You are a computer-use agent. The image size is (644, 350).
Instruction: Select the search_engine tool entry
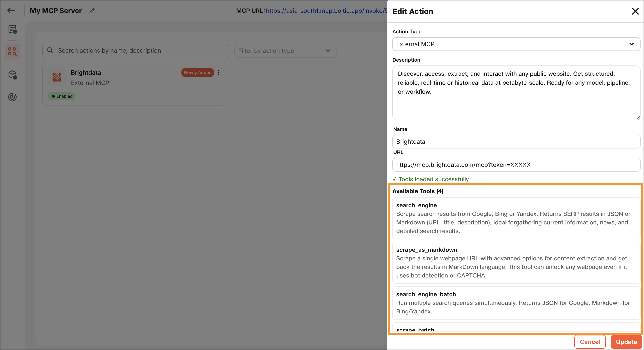tap(516, 218)
